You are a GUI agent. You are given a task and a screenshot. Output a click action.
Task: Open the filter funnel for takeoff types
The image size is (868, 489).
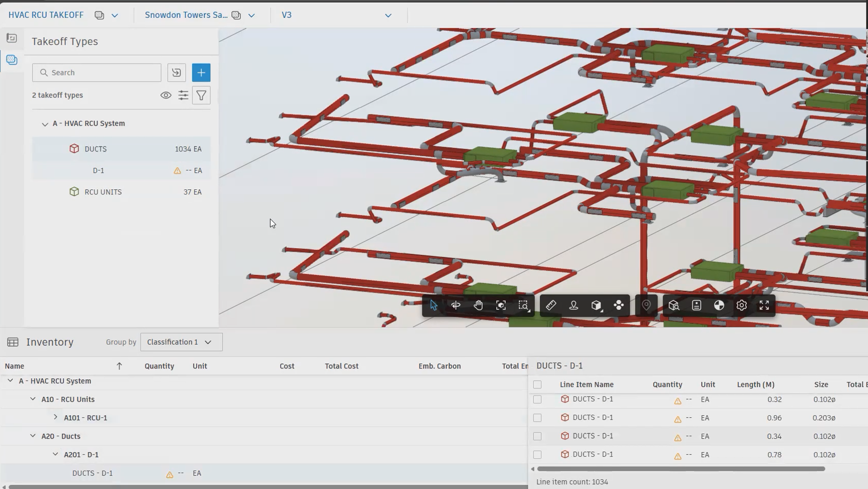(x=201, y=95)
